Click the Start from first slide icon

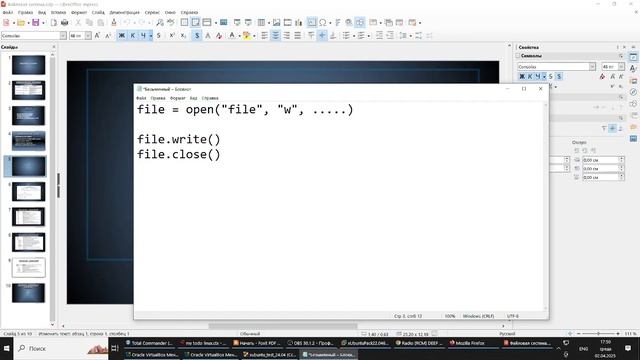[x=237, y=22]
